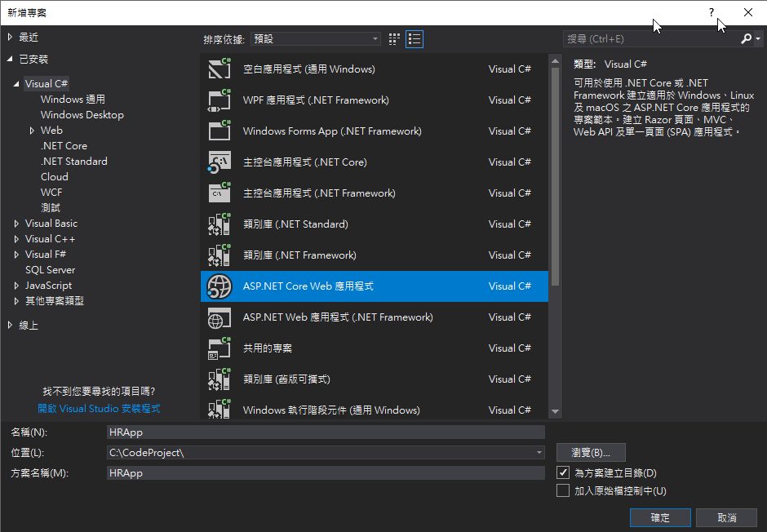This screenshot has height=532, width=767.
Task: Click the .NET Standard class library icon
Action: [x=219, y=224]
